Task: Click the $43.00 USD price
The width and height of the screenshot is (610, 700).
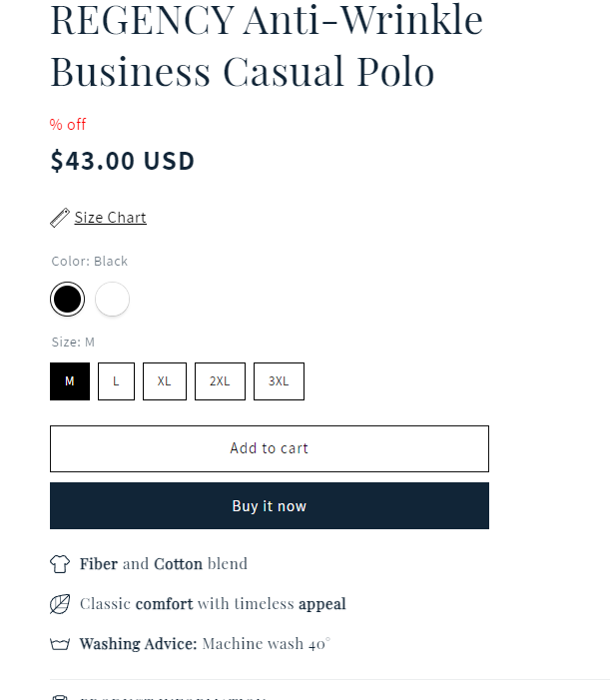Action: coord(122,161)
